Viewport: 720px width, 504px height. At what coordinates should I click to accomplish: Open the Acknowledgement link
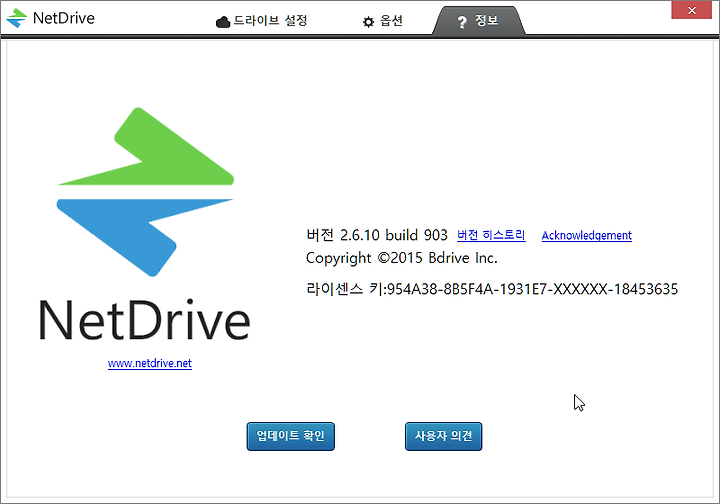coord(586,235)
